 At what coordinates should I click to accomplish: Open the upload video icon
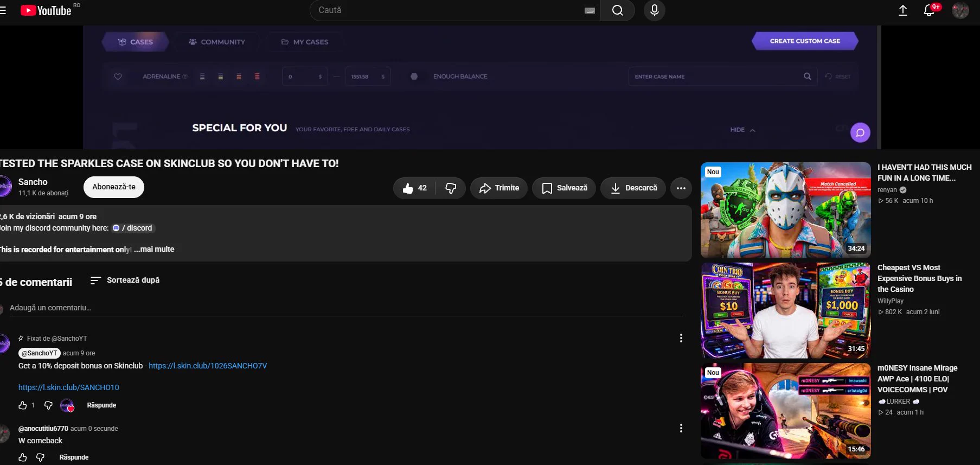pyautogui.click(x=903, y=10)
